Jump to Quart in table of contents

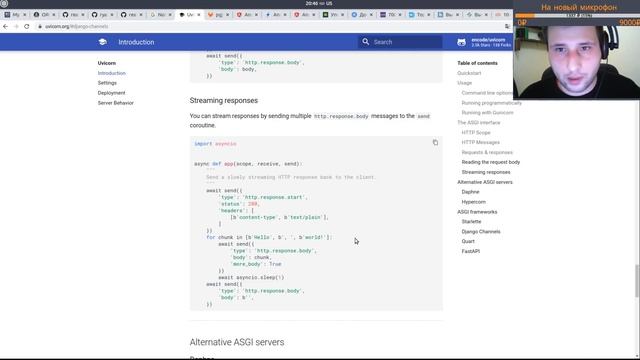coord(468,241)
